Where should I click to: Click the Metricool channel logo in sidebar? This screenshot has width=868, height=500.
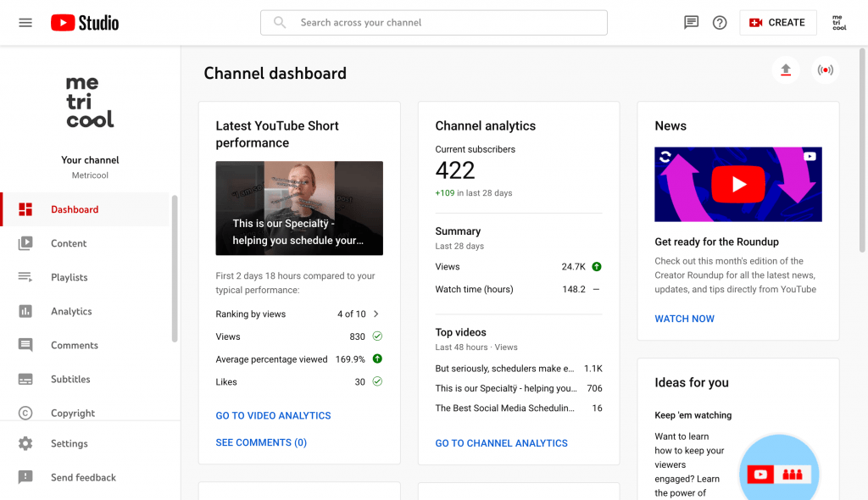pos(90,102)
